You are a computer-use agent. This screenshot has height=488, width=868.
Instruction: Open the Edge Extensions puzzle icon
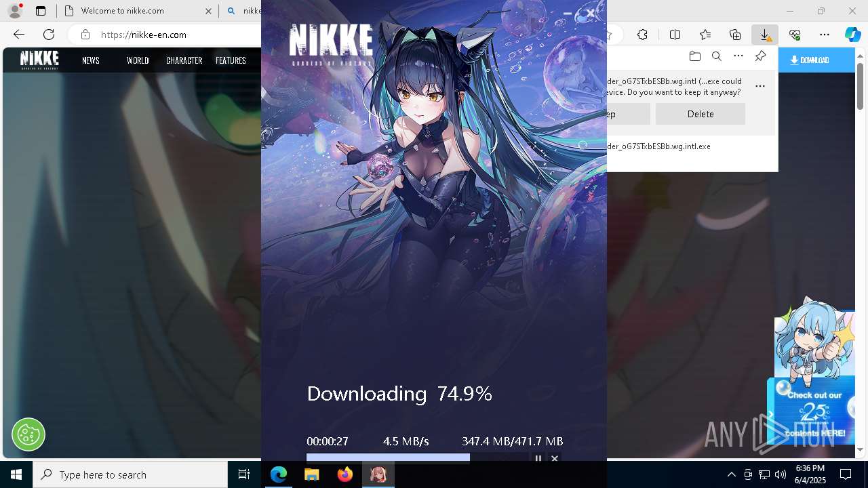pyautogui.click(x=642, y=35)
